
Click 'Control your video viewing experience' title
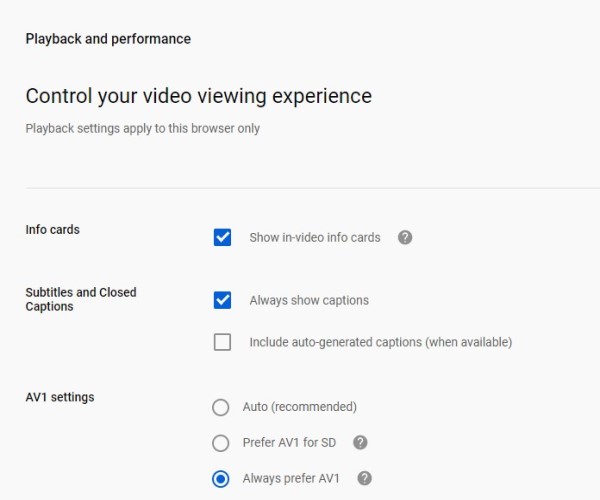pos(199,96)
